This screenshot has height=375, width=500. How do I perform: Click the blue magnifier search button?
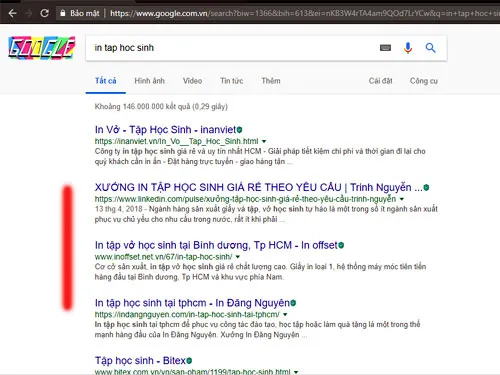tap(430, 48)
